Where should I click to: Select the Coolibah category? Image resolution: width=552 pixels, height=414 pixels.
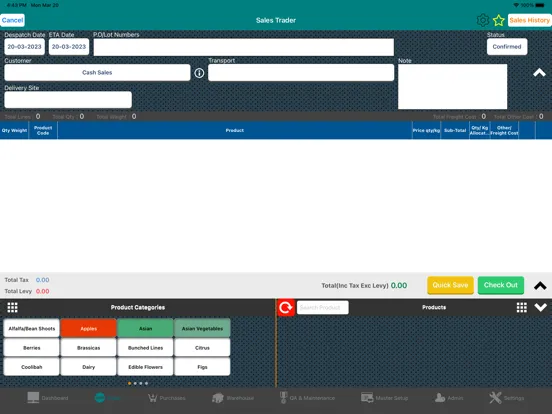coord(32,367)
